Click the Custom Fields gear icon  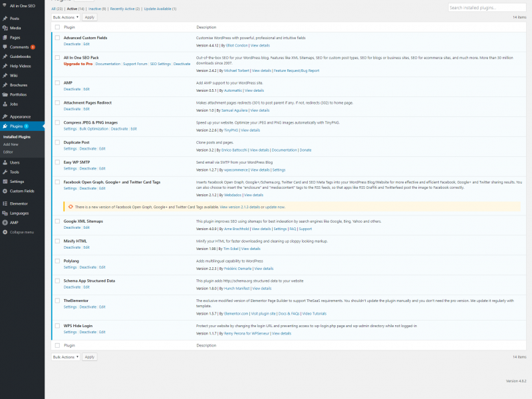[5, 191]
